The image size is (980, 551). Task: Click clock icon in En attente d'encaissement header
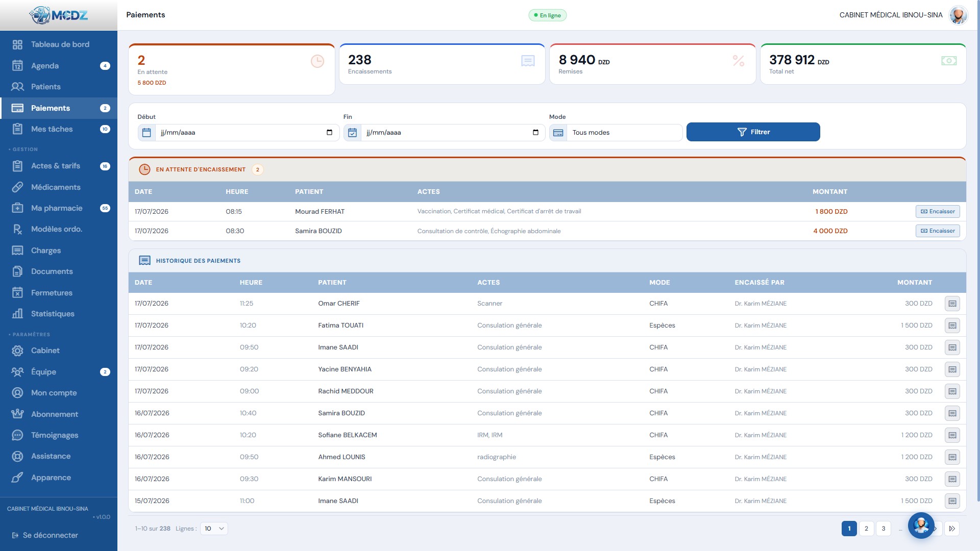(x=144, y=169)
